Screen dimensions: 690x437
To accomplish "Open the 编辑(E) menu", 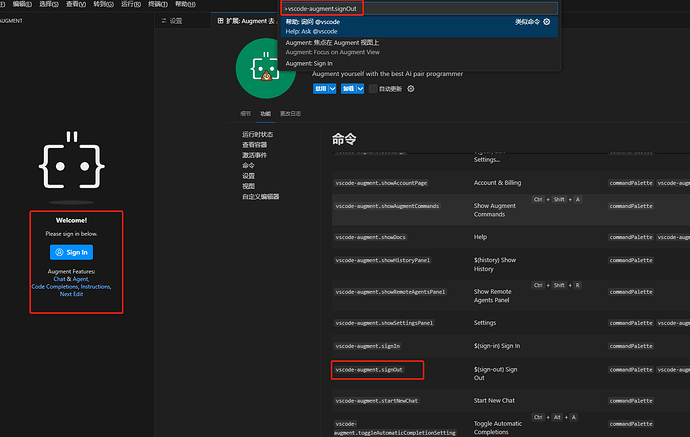I will click(x=22, y=4).
